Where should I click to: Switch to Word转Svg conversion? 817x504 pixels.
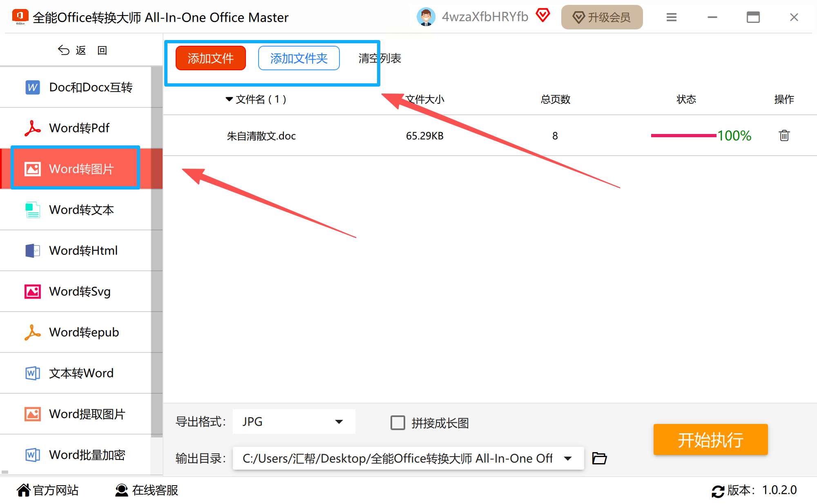coord(80,291)
